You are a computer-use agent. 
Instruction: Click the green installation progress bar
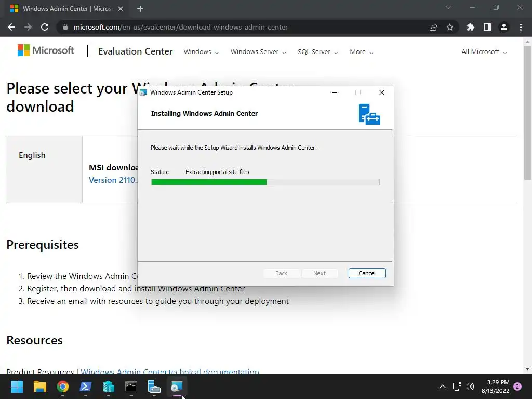click(265, 182)
